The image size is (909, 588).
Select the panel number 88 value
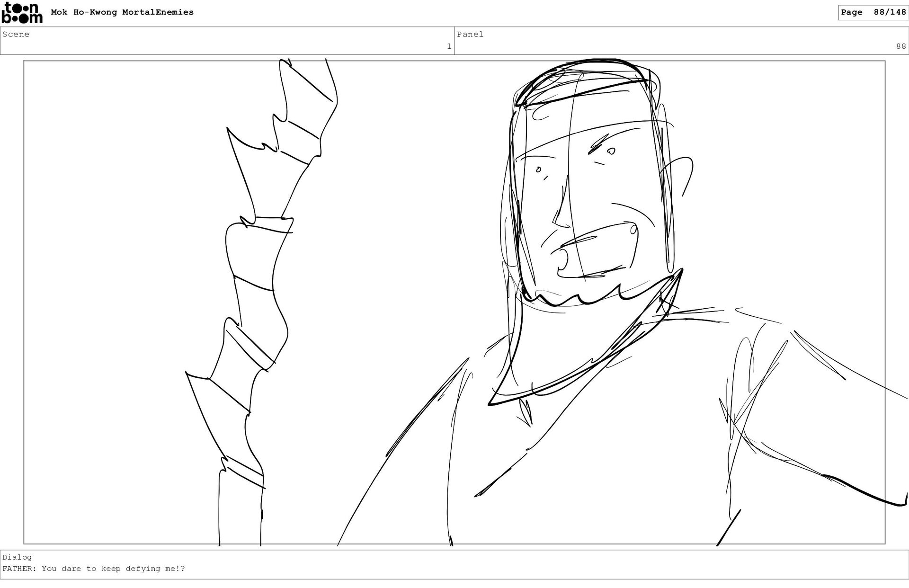(x=900, y=46)
